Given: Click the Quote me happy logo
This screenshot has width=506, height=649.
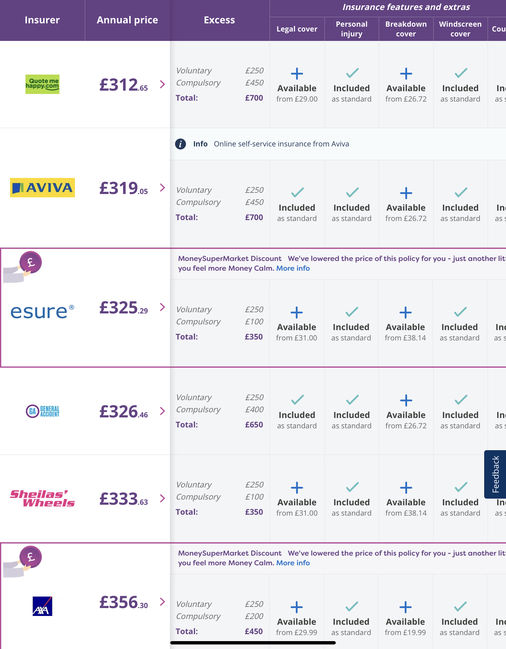Looking at the screenshot, I should point(42,84).
